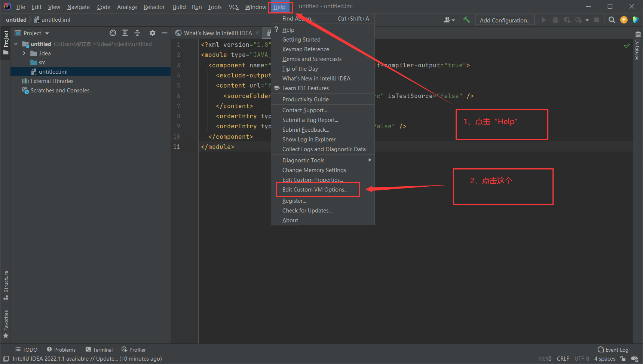
Task: Click the Help menu in menu bar
Action: point(279,7)
